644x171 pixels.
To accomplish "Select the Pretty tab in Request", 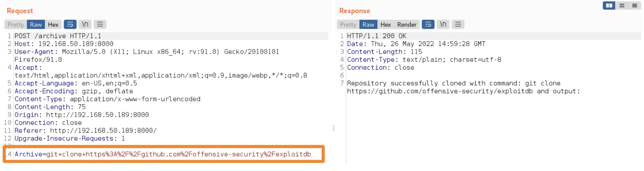I will pos(16,24).
